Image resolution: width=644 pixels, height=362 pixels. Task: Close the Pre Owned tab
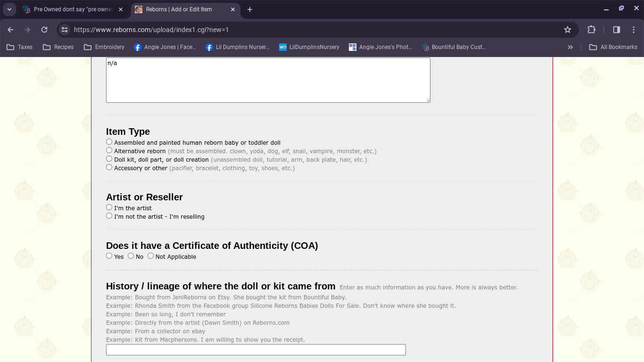click(121, 9)
